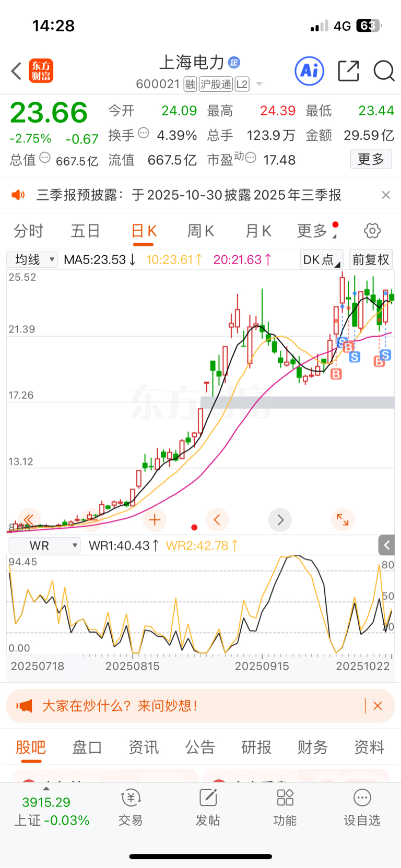Switch to the 公告 tab
The image size is (401, 868).
[x=200, y=747]
